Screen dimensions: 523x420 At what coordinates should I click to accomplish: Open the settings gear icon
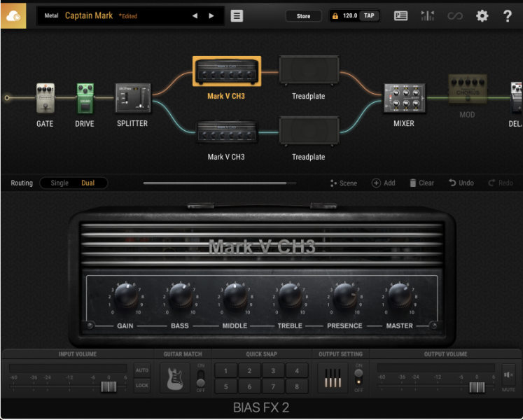click(482, 15)
